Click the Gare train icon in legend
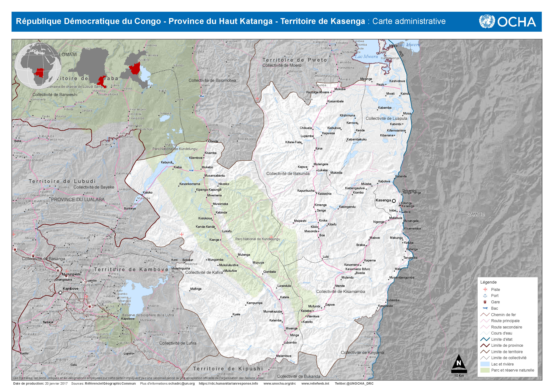 [x=485, y=302]
